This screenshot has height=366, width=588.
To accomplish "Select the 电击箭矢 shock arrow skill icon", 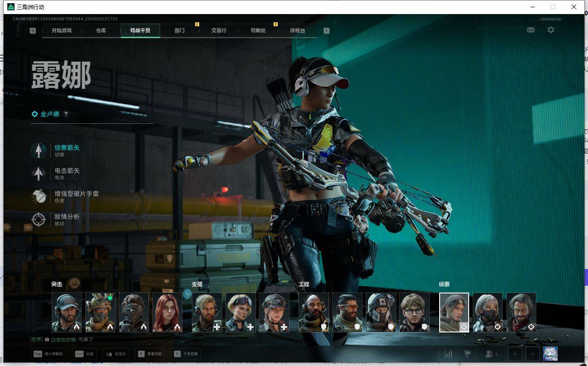I will [x=39, y=173].
